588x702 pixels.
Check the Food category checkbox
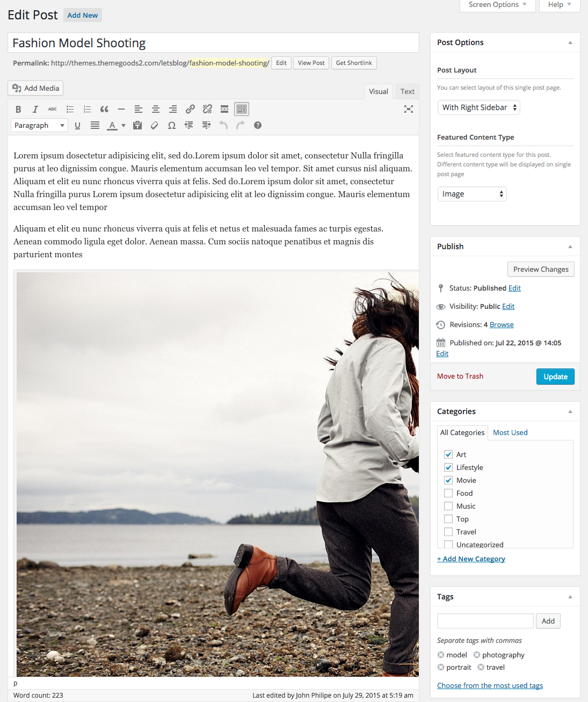click(448, 493)
